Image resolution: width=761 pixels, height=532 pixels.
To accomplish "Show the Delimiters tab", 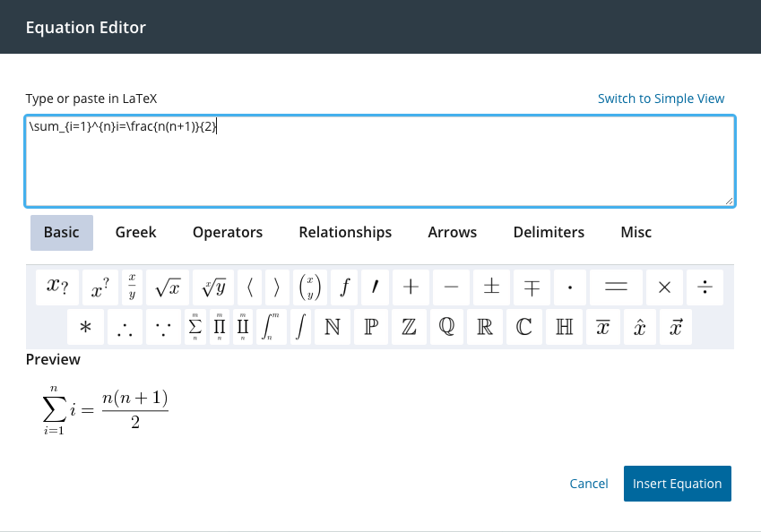I will pyautogui.click(x=549, y=232).
